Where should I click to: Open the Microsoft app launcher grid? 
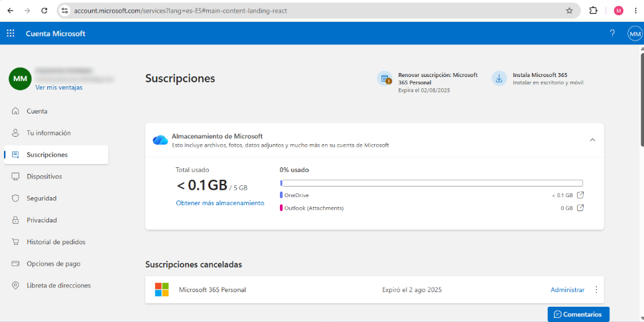(11, 33)
